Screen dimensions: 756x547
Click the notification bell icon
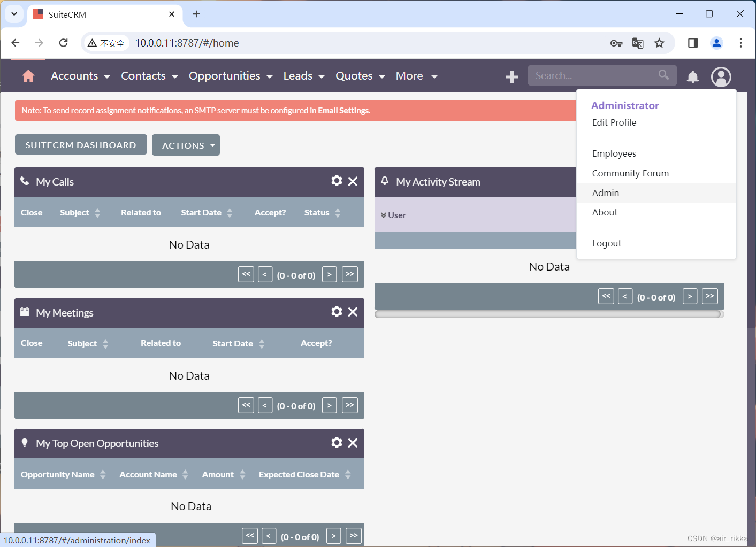(x=692, y=77)
